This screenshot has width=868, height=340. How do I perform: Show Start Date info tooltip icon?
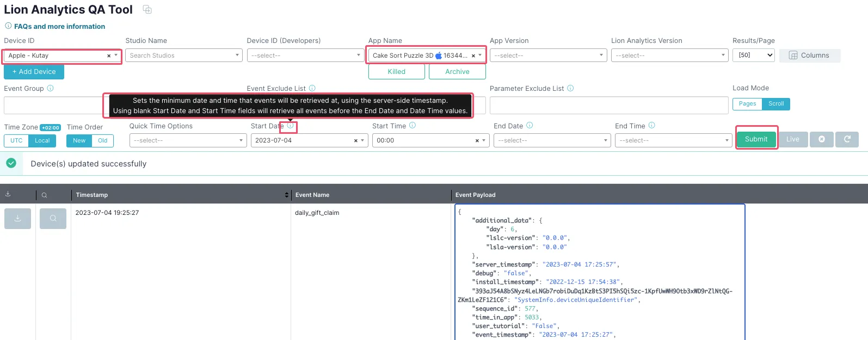tap(291, 126)
